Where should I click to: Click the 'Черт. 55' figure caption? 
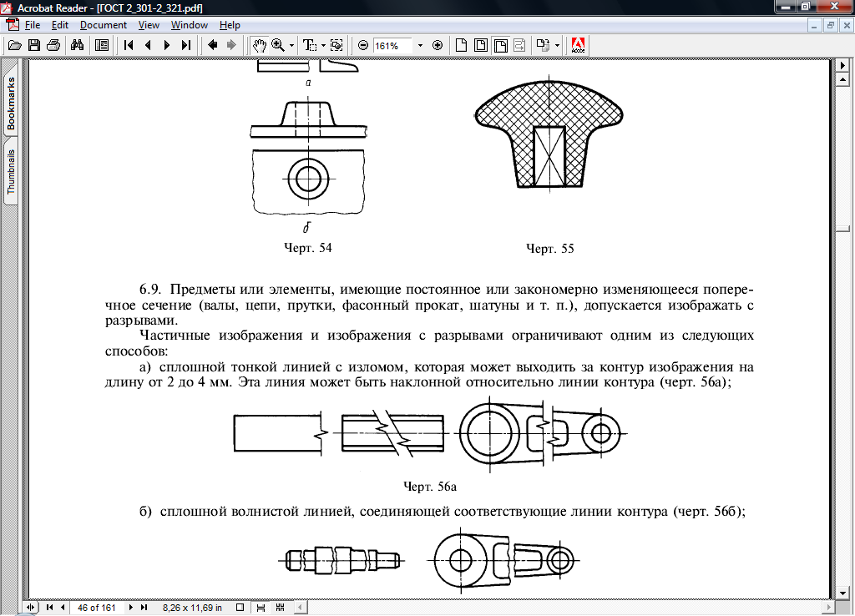coord(549,249)
